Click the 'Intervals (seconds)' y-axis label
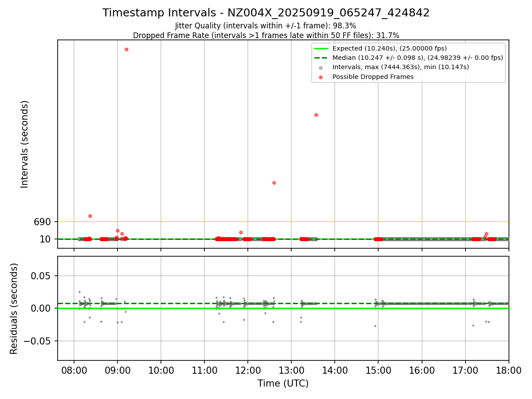 [x=25, y=144]
